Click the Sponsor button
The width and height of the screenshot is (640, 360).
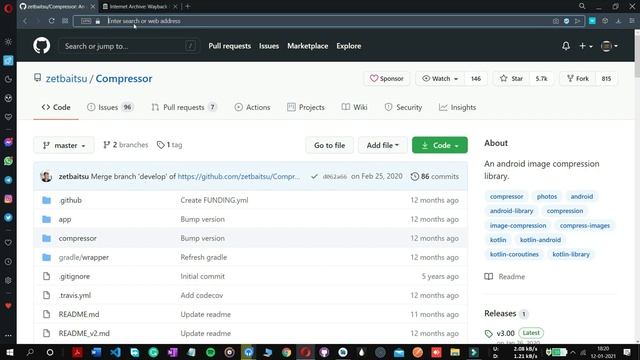pos(387,78)
